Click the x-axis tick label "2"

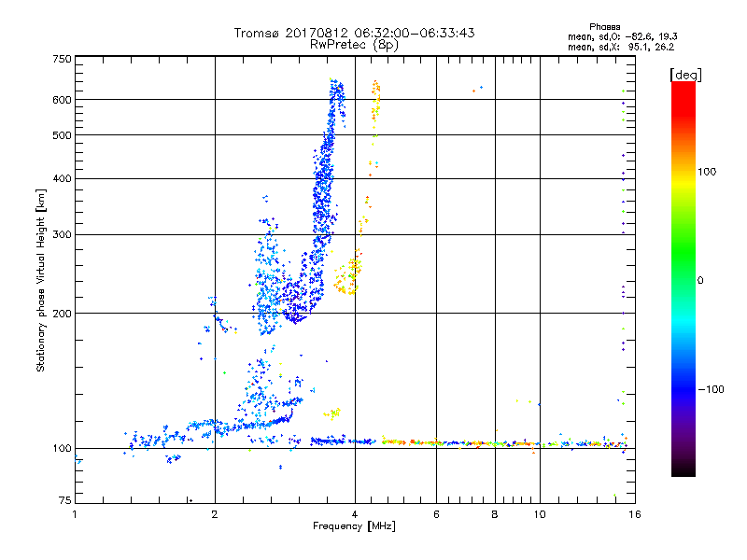click(215, 514)
